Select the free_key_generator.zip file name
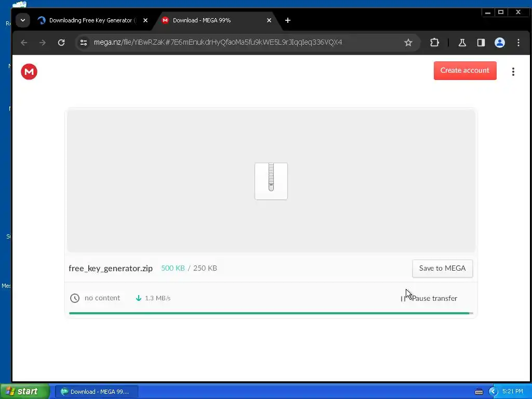 click(x=111, y=269)
